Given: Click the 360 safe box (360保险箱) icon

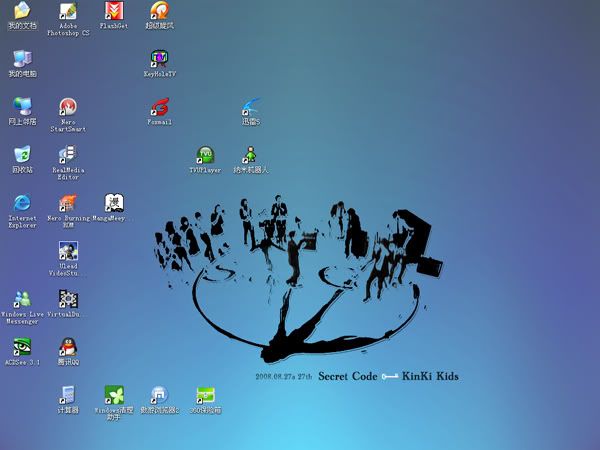Looking at the screenshot, I should (x=205, y=394).
